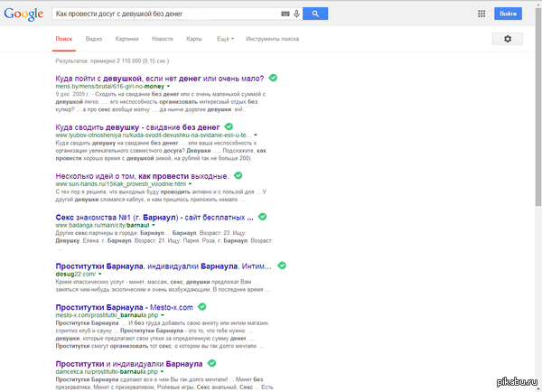The image size is (542, 392).
Task: Click the URL text 'dosug22.com/'
Action: click(x=76, y=274)
